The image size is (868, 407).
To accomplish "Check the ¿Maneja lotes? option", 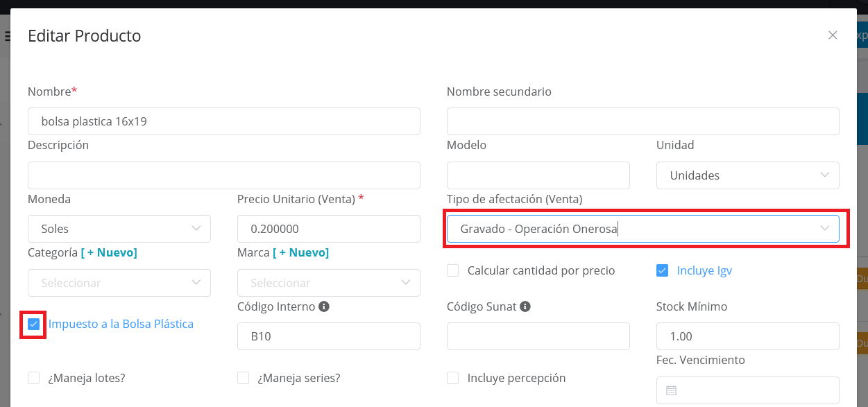I will [x=33, y=378].
